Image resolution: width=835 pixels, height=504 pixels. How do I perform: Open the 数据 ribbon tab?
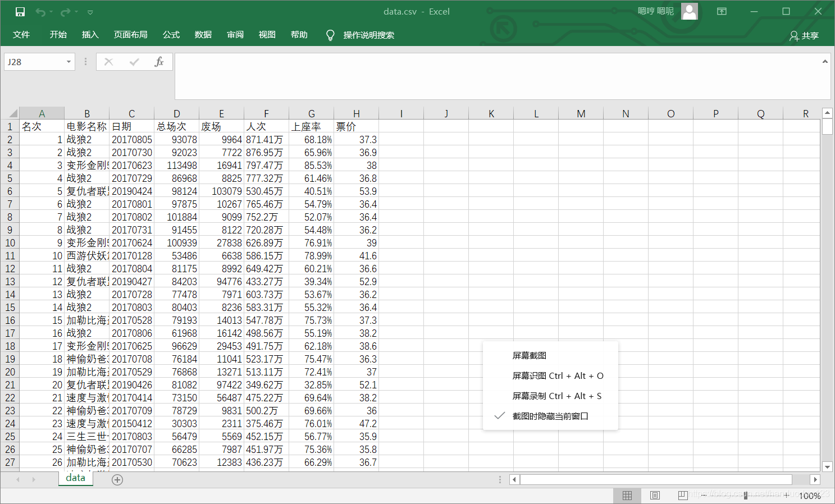point(203,35)
